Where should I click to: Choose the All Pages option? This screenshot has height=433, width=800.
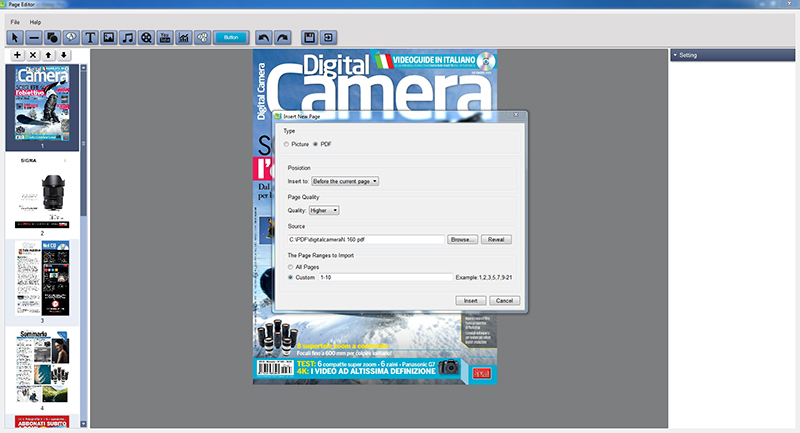290,267
